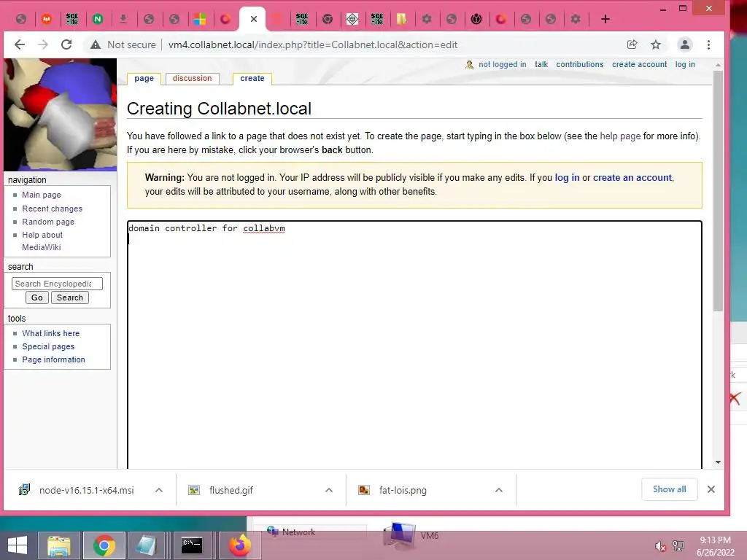
Task: Click the scrollbar down arrow
Action: 718,462
